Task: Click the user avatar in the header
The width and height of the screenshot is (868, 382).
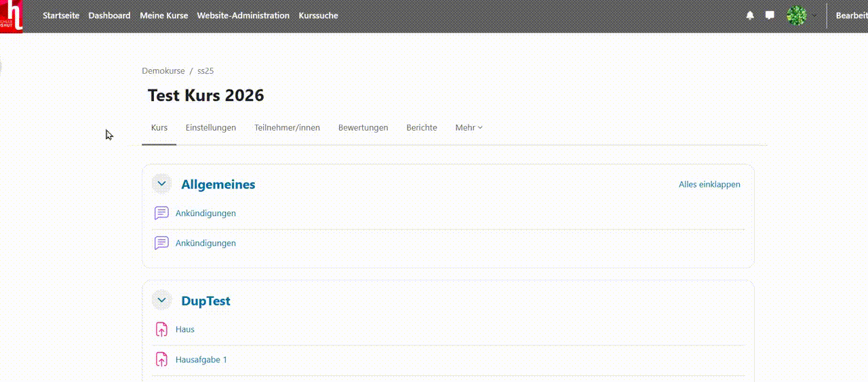Action: tap(796, 16)
